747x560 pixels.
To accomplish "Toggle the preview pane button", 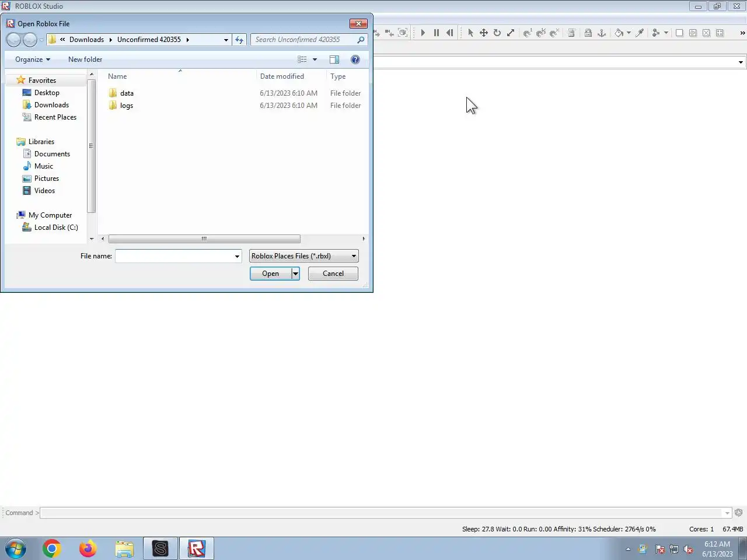I will [x=334, y=60].
